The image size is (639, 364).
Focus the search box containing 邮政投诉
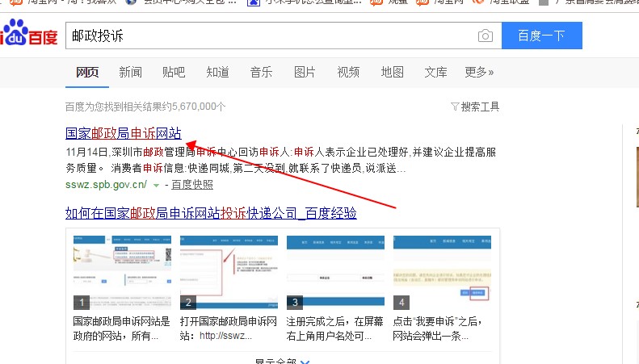point(284,36)
